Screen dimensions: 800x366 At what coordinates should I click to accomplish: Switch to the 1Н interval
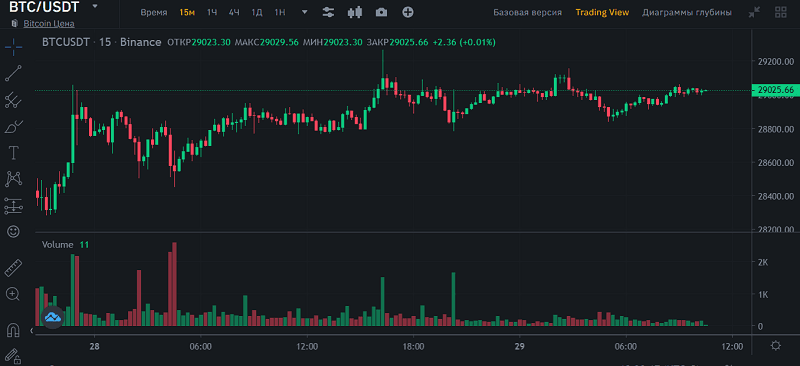tap(280, 12)
